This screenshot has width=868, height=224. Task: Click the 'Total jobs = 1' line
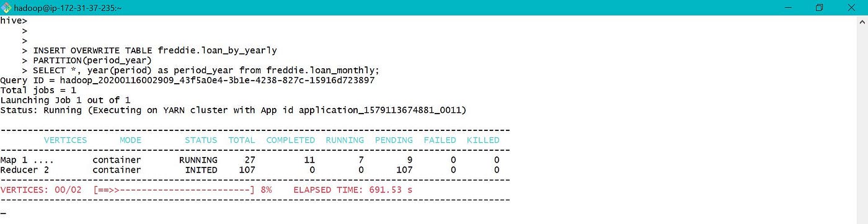coord(38,90)
